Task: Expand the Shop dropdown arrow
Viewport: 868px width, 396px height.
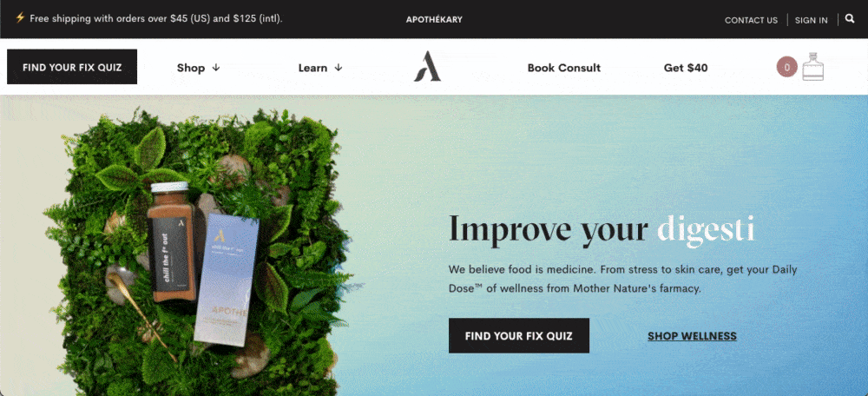Action: [216, 68]
